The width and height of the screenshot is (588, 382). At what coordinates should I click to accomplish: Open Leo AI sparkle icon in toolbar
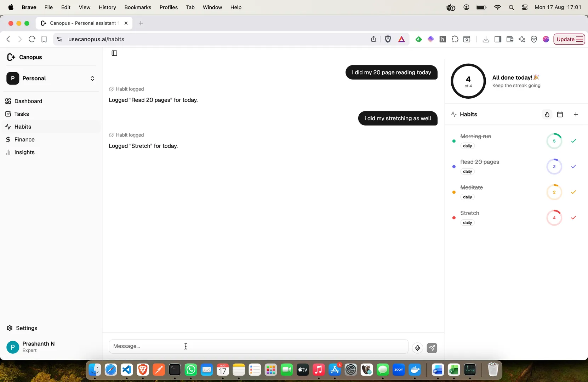(x=522, y=39)
